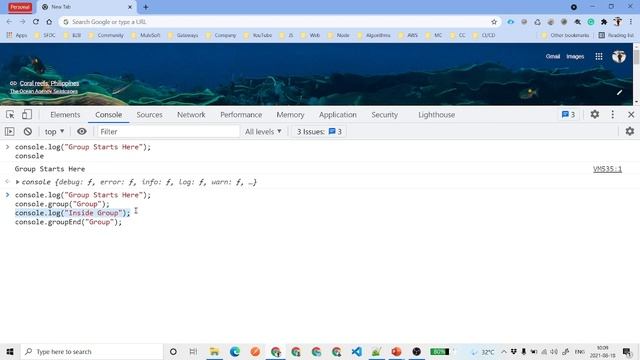Viewport: 640px width, 360px height.
Task: Open the Application tab
Action: pos(338,115)
